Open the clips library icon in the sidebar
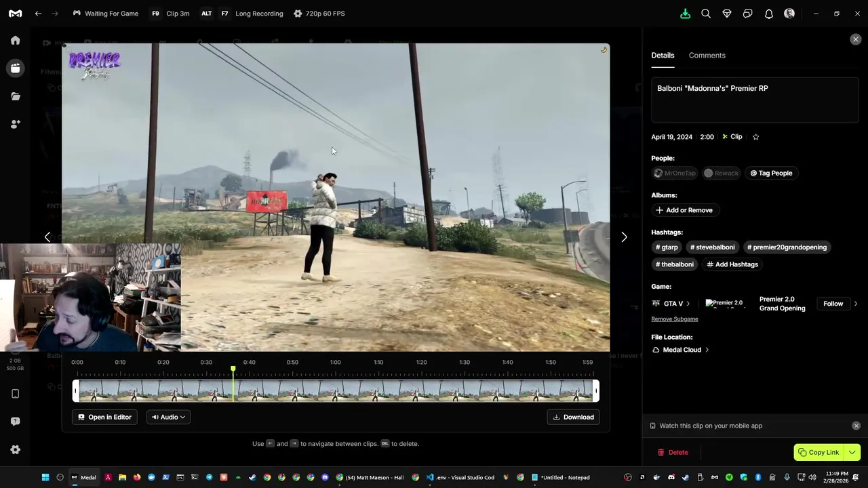868x488 pixels. click(15, 68)
